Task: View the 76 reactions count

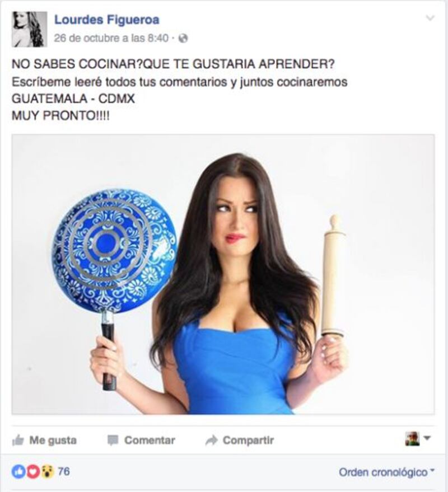Action: pyautogui.click(x=64, y=472)
